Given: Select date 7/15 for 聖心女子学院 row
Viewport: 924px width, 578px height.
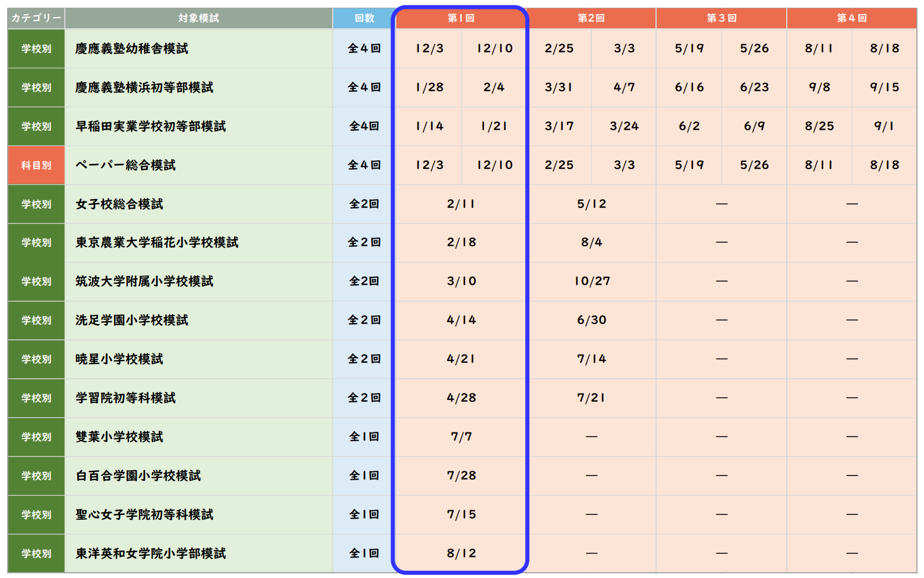Looking at the screenshot, I should [461, 515].
